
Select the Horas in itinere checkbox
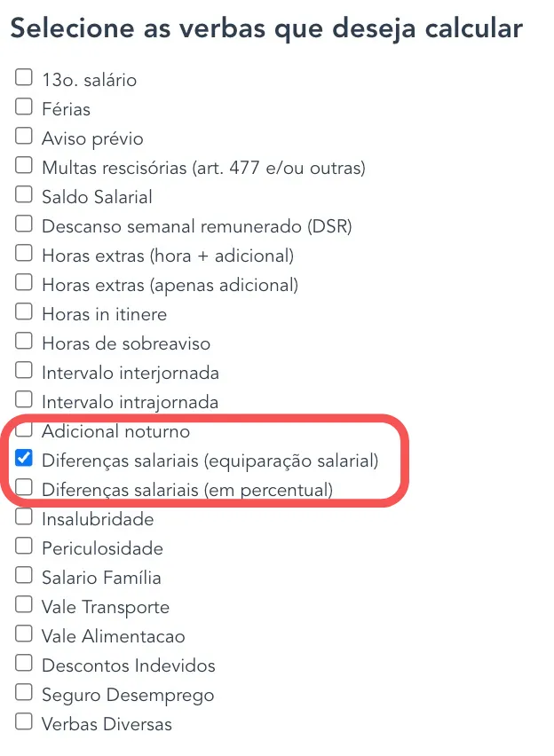[24, 312]
